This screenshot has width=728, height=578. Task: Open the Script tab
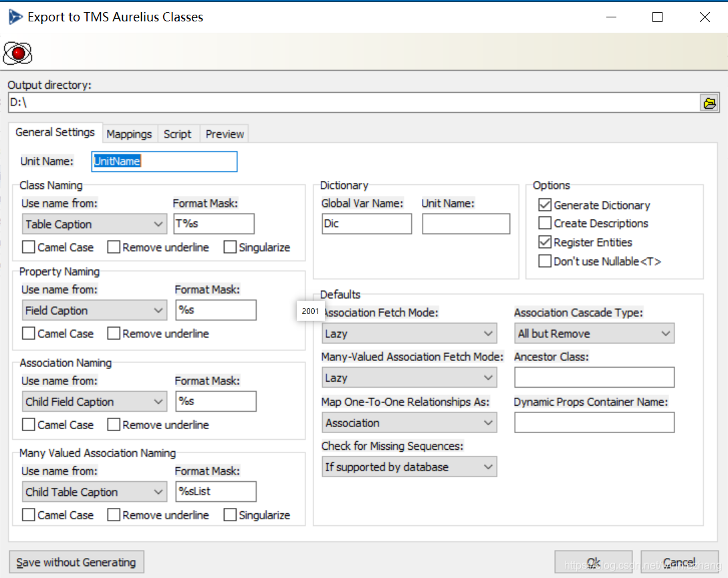177,134
